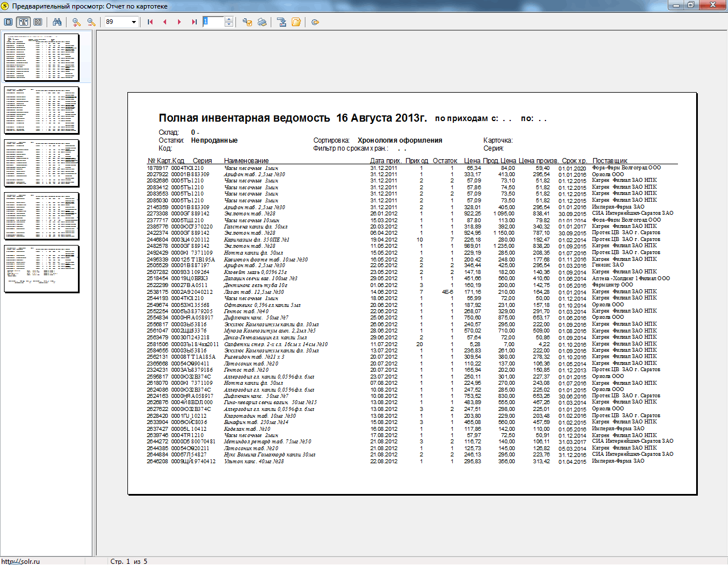Open page setup options icon
The width and height of the screenshot is (728, 565).
point(247,22)
